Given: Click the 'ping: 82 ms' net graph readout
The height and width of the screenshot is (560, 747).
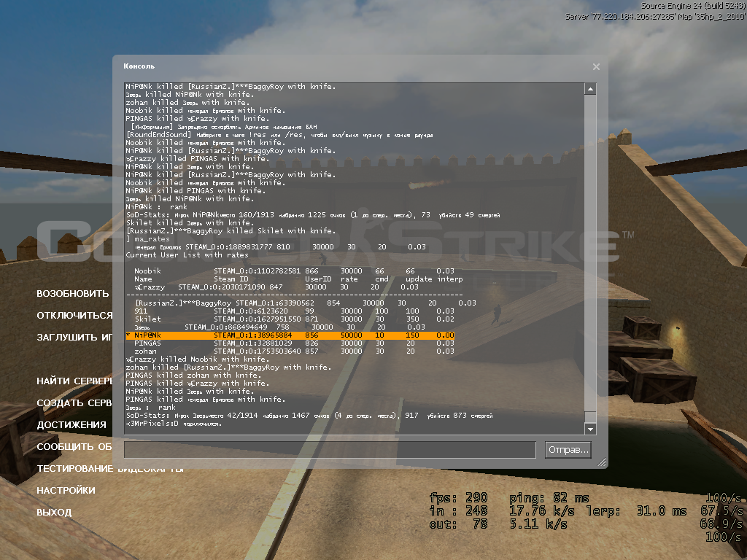Looking at the screenshot, I should point(549,498).
